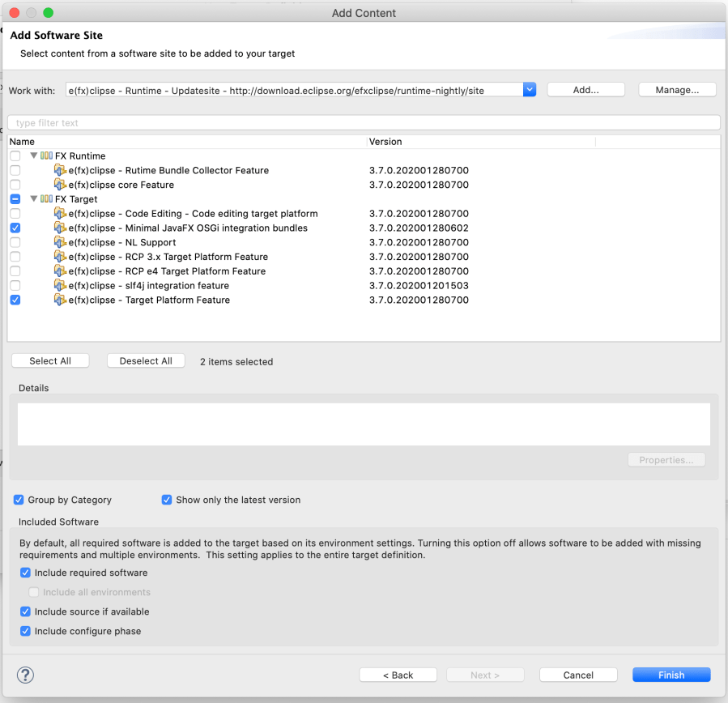Open the Work with site dropdown

[x=530, y=90]
